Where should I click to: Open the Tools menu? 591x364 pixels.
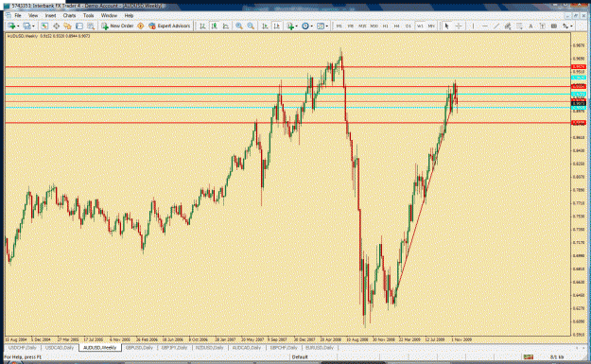click(x=89, y=15)
